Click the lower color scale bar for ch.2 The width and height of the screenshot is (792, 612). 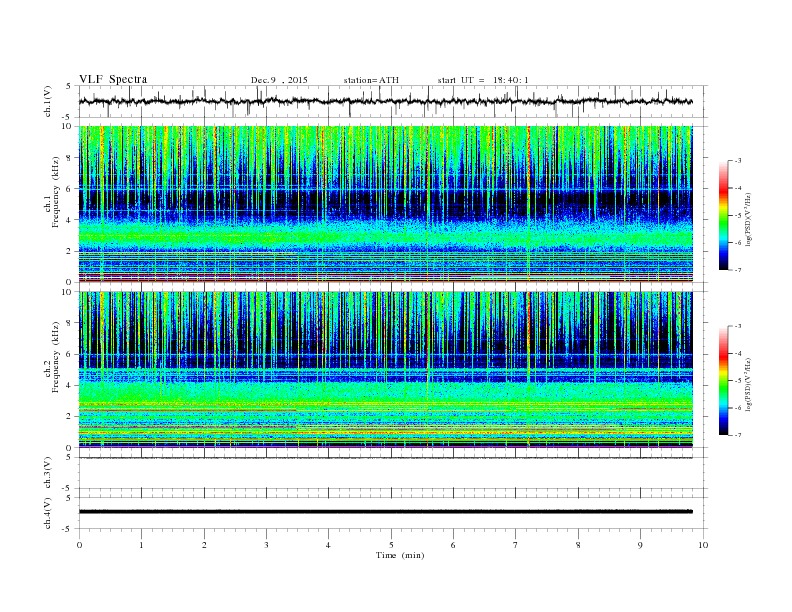(723, 381)
